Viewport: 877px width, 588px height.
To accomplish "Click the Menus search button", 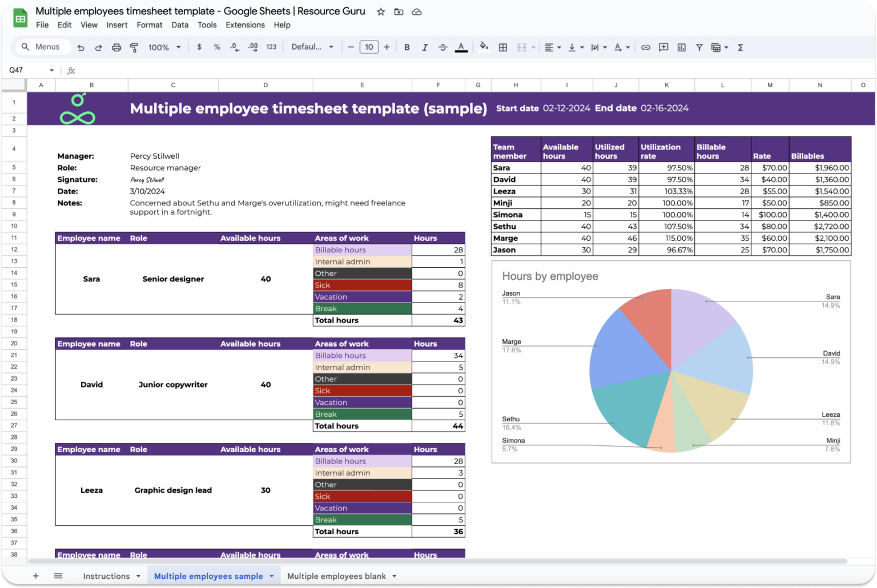I will (x=42, y=47).
